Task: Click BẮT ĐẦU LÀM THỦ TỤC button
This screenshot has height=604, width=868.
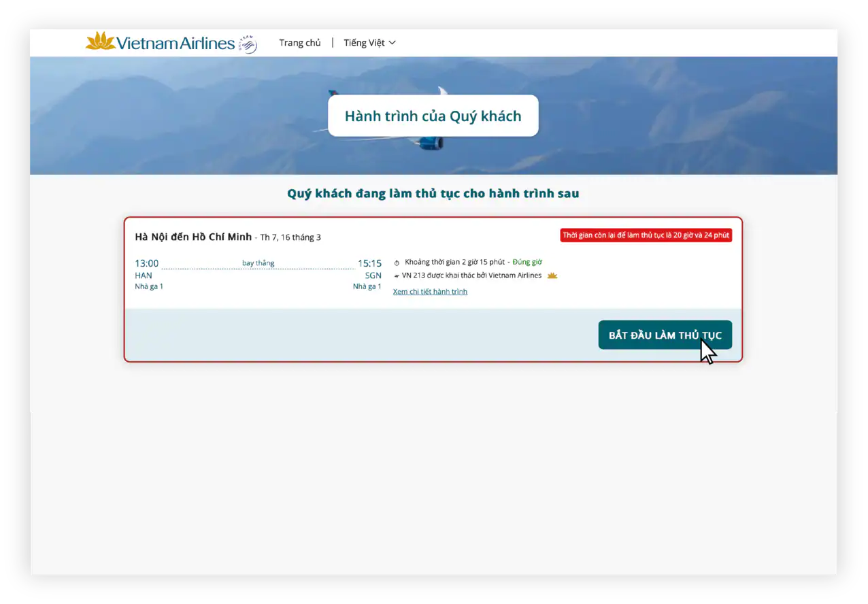Action: tap(665, 335)
